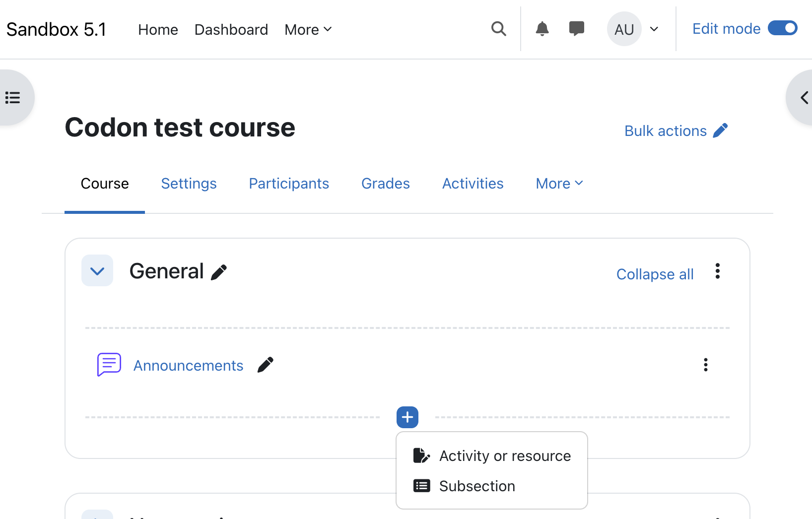Image resolution: width=812 pixels, height=519 pixels.
Task: Open Announcements three-dot actions menu
Action: coord(705,365)
